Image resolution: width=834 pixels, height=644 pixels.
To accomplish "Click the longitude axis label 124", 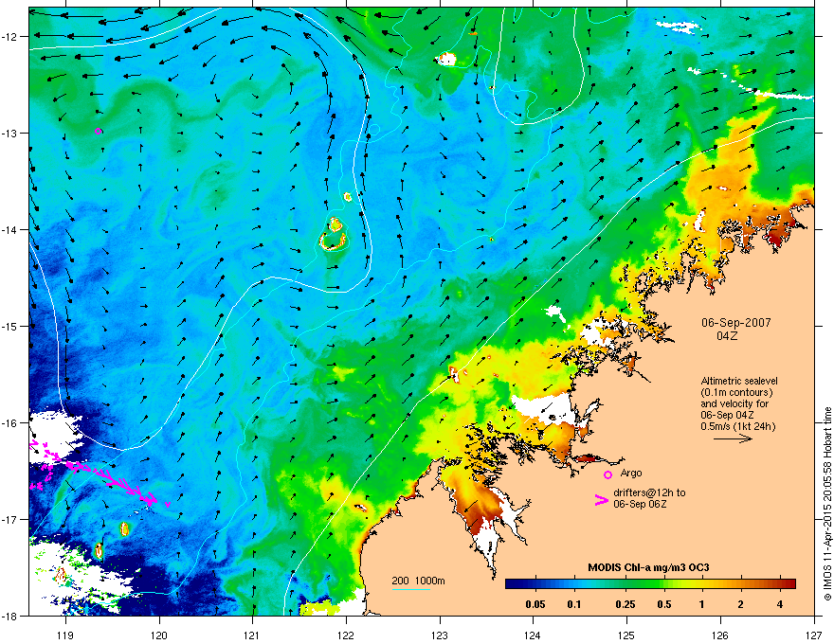I will (x=533, y=635).
